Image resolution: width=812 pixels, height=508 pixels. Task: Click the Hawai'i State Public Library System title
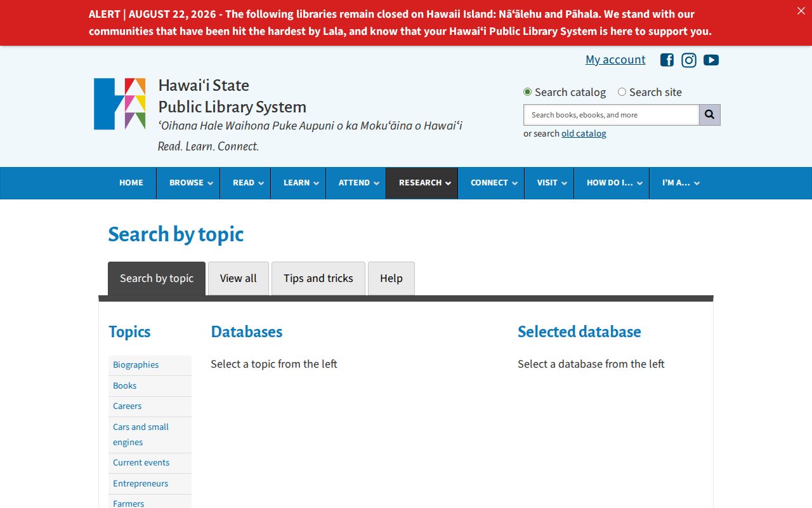[232, 96]
